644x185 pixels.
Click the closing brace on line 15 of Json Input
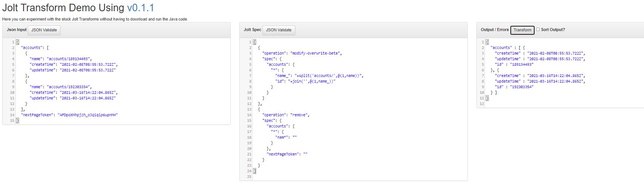pos(18,121)
